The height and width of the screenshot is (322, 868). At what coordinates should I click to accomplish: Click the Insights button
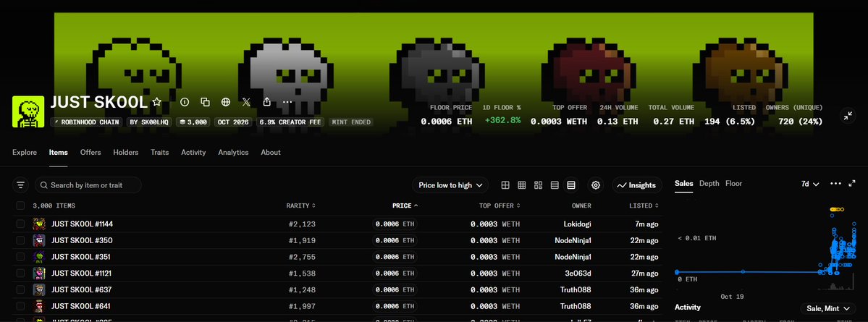(x=636, y=185)
